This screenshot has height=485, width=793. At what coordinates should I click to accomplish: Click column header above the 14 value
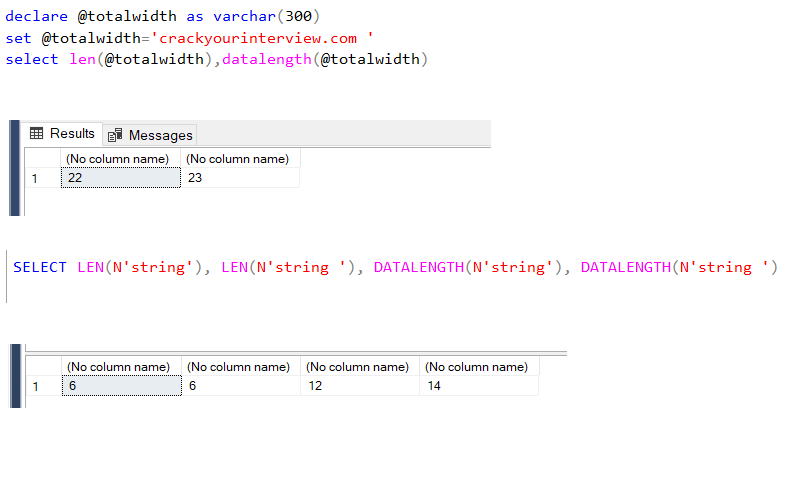tap(476, 367)
